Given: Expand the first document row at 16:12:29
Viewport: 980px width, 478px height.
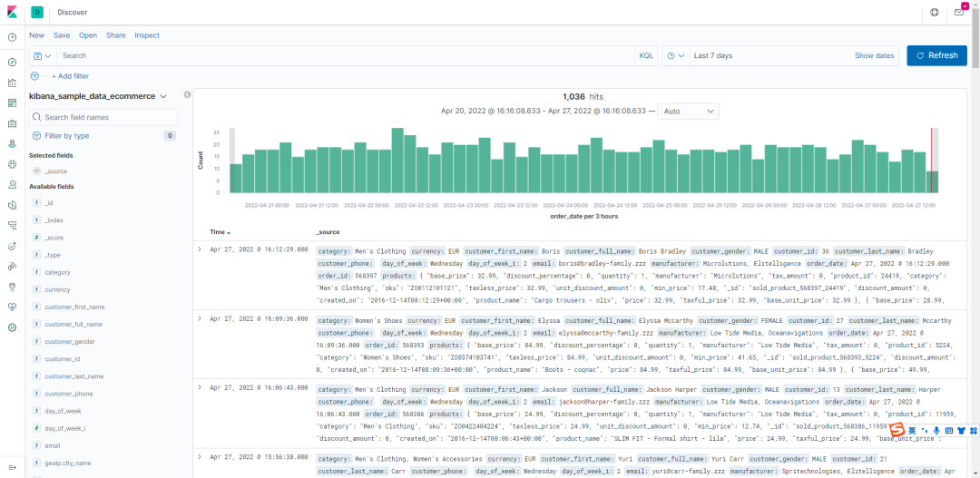Looking at the screenshot, I should click(x=200, y=249).
